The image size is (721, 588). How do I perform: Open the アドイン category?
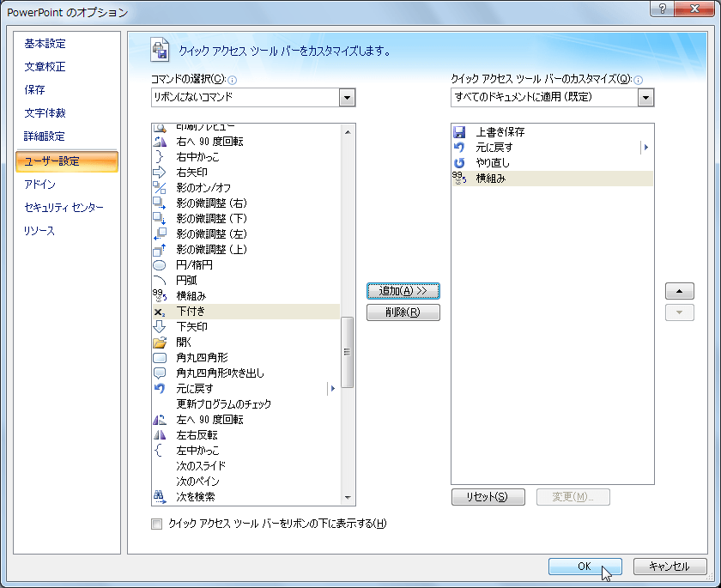point(40,185)
